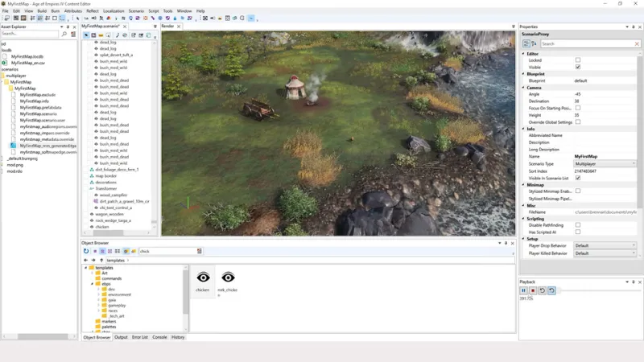
Task: Click the Object Browser search field
Action: [167, 251]
